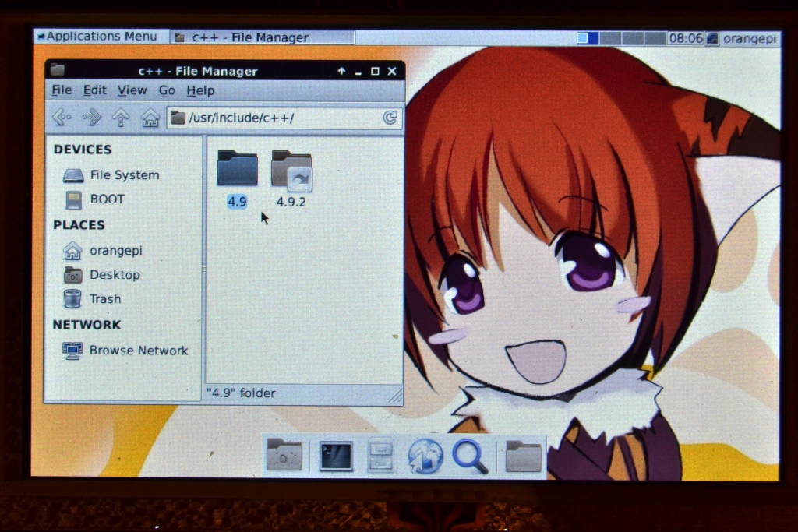Click the c++ - File Manager taskbar button
This screenshot has height=532, width=798.
click(262, 37)
